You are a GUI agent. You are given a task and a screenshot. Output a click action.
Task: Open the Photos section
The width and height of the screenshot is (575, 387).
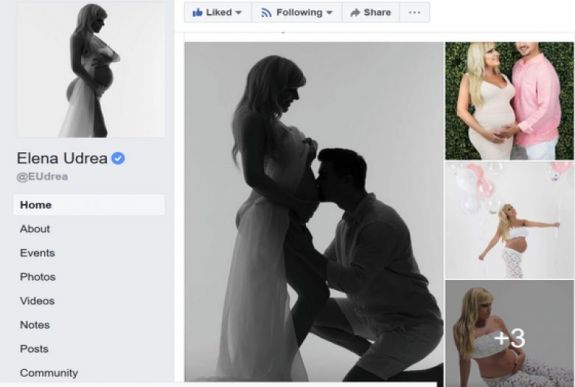click(x=38, y=277)
